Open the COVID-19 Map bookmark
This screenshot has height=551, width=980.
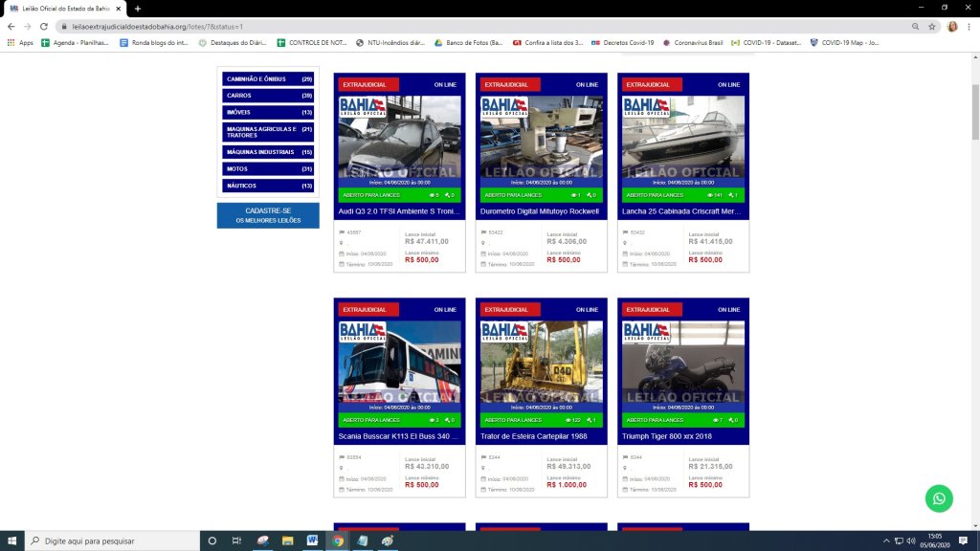pos(844,42)
